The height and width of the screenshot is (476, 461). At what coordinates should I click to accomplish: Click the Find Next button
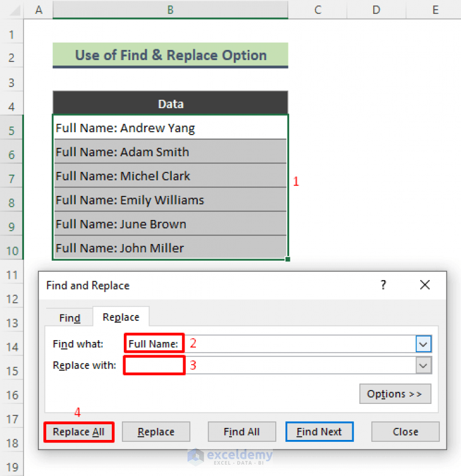(319, 432)
